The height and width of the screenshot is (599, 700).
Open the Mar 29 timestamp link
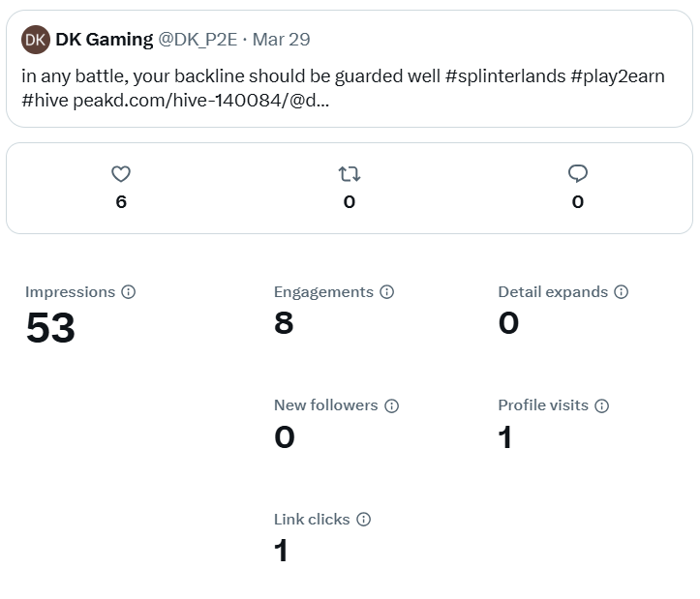pos(281,40)
